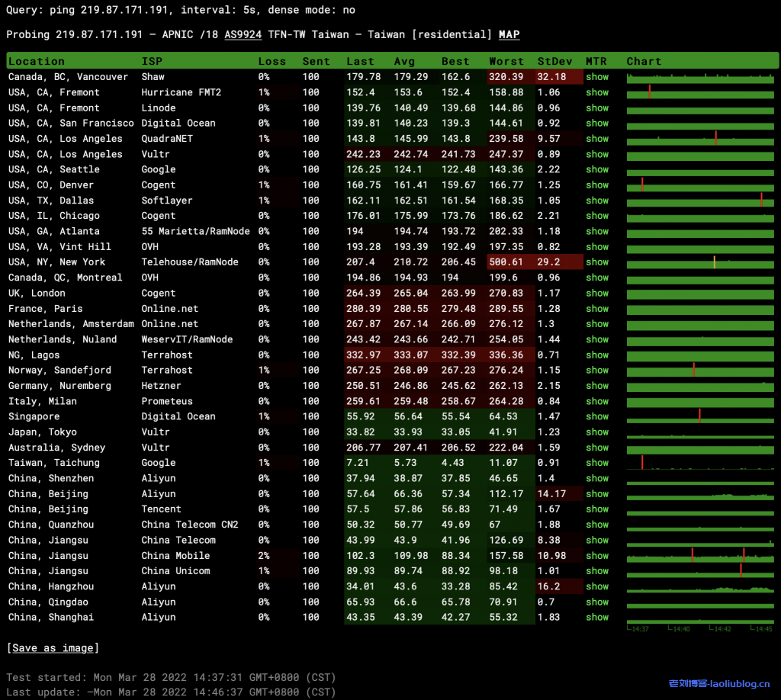
Task: Click the Loss column header
Action: (x=272, y=61)
